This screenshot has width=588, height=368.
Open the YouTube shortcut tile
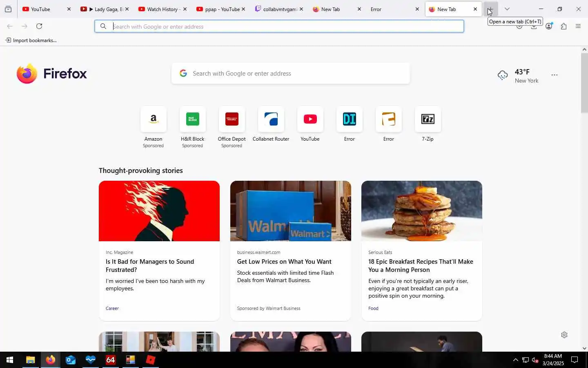(310, 124)
